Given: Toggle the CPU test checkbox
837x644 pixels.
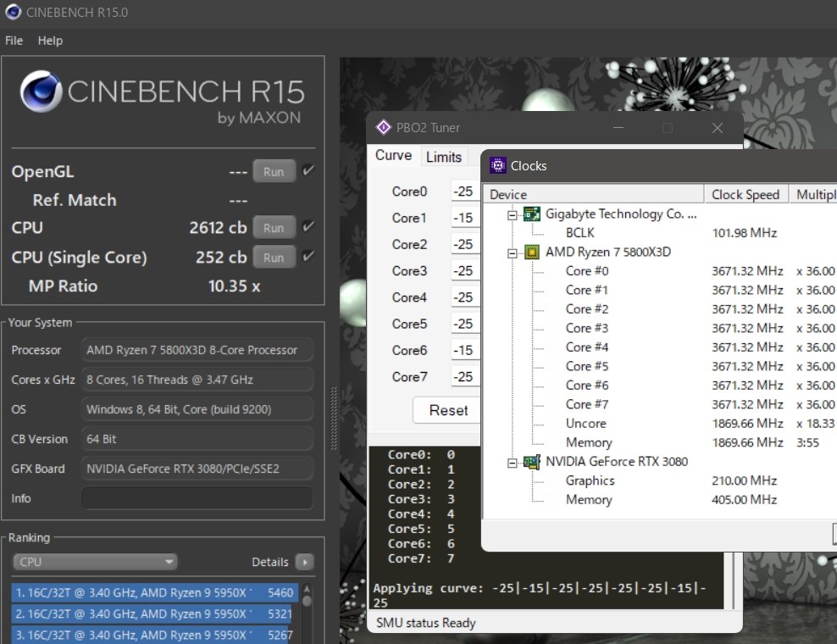Looking at the screenshot, I should pos(308,227).
